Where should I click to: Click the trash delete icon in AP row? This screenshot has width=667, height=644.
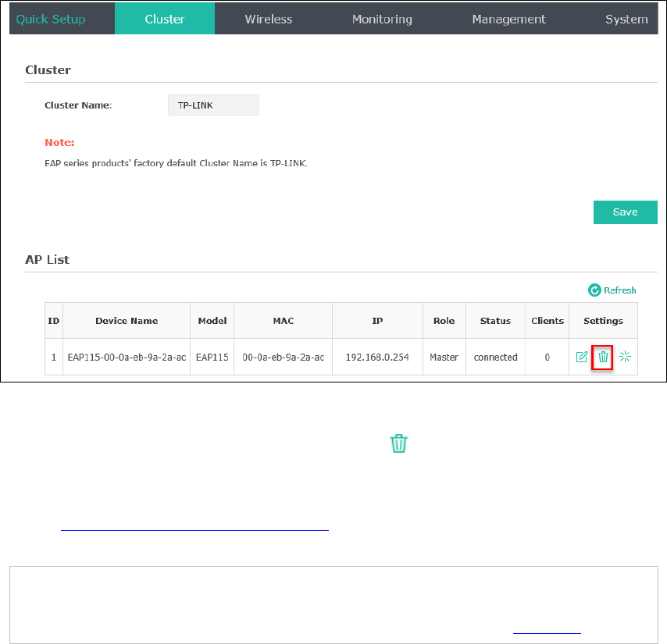pyautogui.click(x=603, y=357)
